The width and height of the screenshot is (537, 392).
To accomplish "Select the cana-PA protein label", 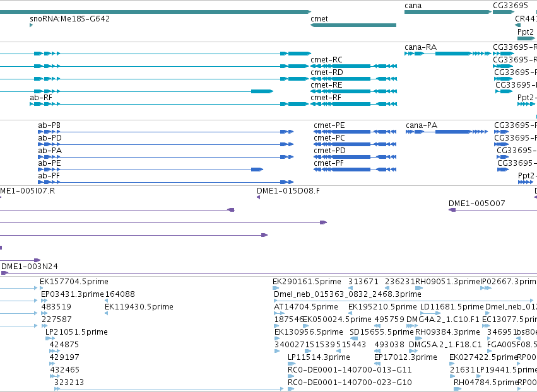I will point(422,125).
